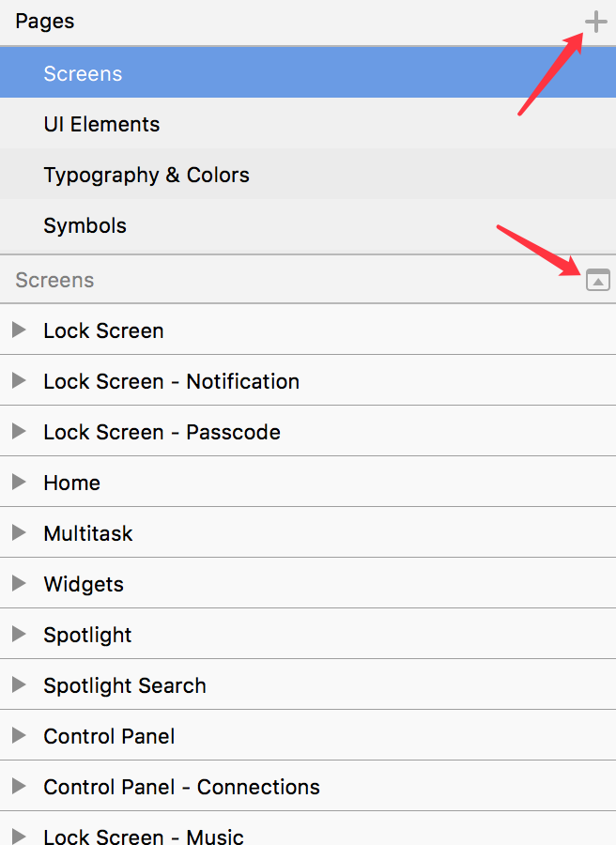Switch to Typography & Colors page
Image resolution: width=616 pixels, height=845 pixels.
tap(308, 174)
